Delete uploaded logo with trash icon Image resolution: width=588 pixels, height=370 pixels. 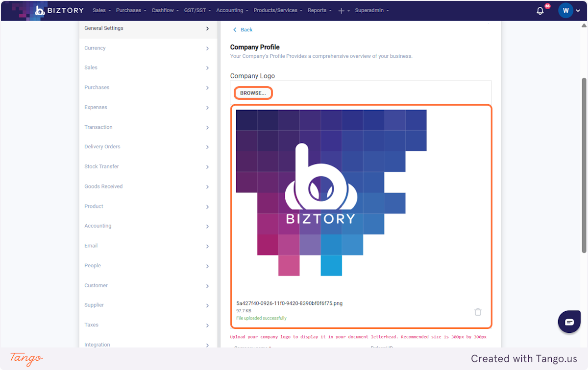click(478, 312)
